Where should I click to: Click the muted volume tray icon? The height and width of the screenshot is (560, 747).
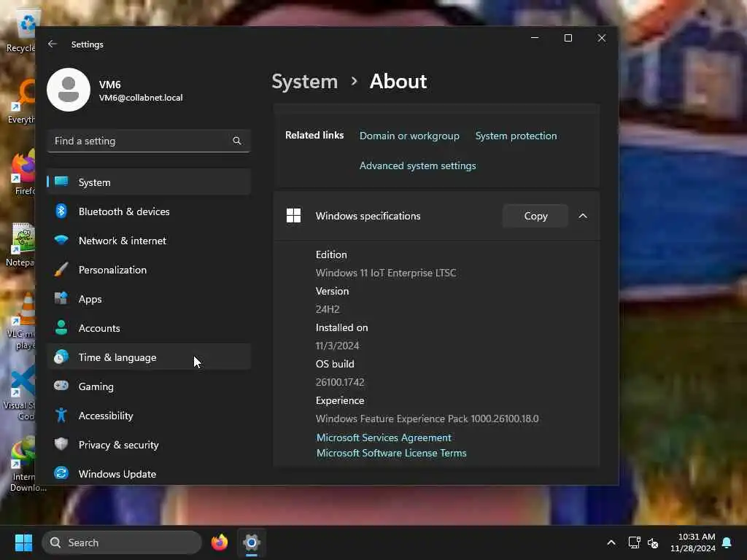[653, 542]
